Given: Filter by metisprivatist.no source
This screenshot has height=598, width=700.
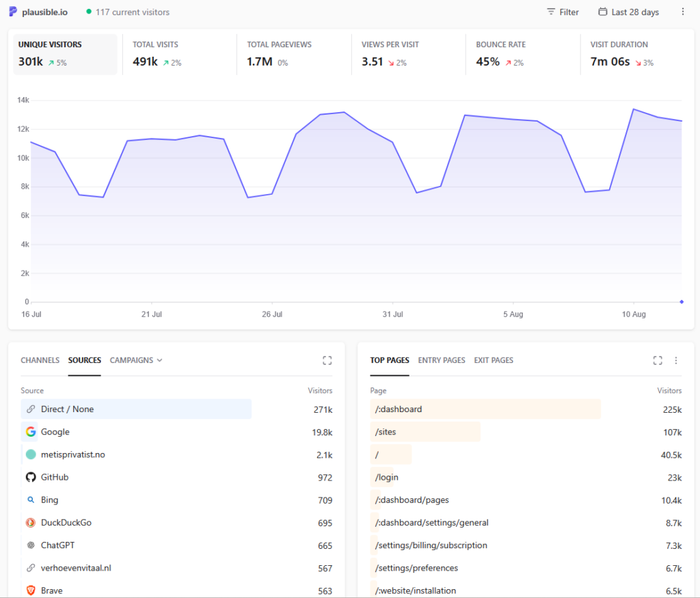Looking at the screenshot, I should [x=72, y=454].
